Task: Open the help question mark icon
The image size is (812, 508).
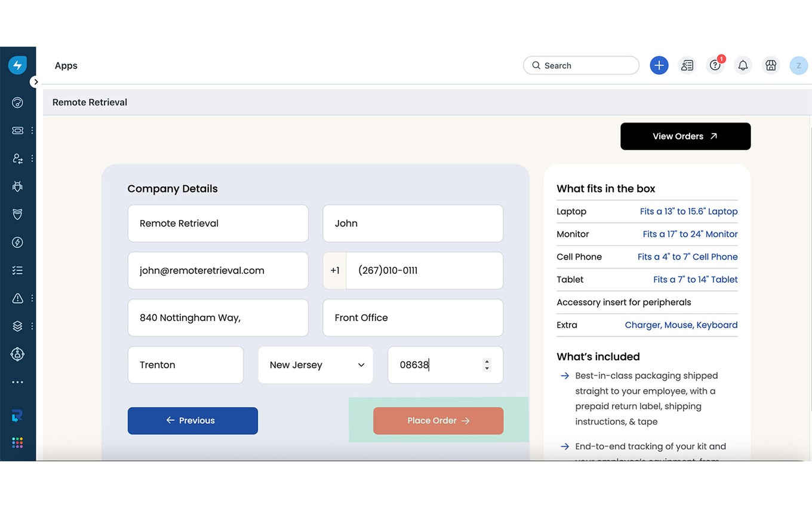Action: 715,65
